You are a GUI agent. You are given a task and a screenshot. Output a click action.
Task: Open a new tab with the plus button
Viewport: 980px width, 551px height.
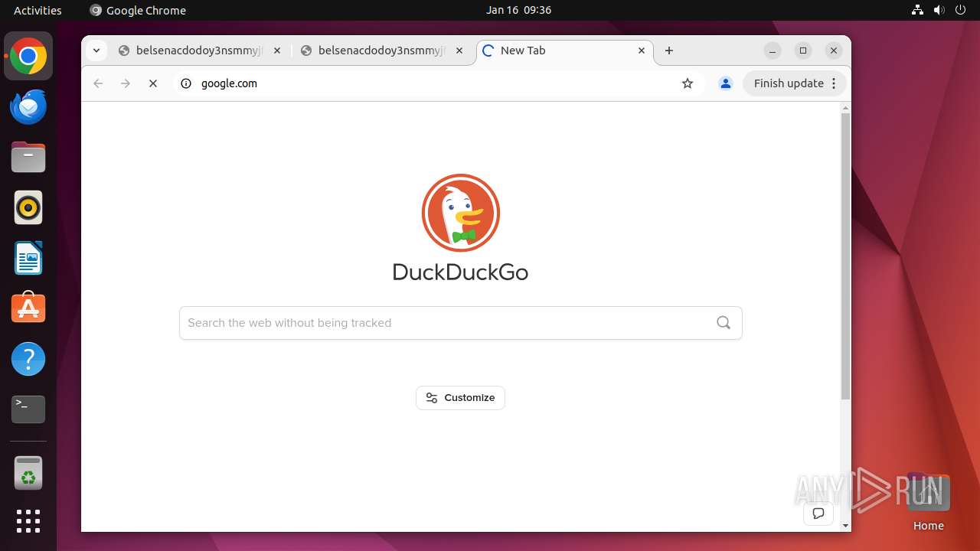(x=669, y=51)
